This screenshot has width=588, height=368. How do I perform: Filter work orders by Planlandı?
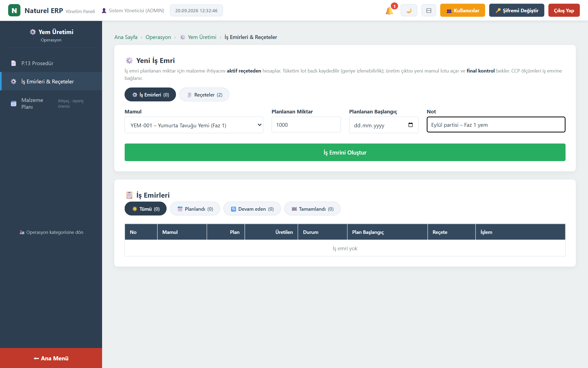[x=195, y=209]
